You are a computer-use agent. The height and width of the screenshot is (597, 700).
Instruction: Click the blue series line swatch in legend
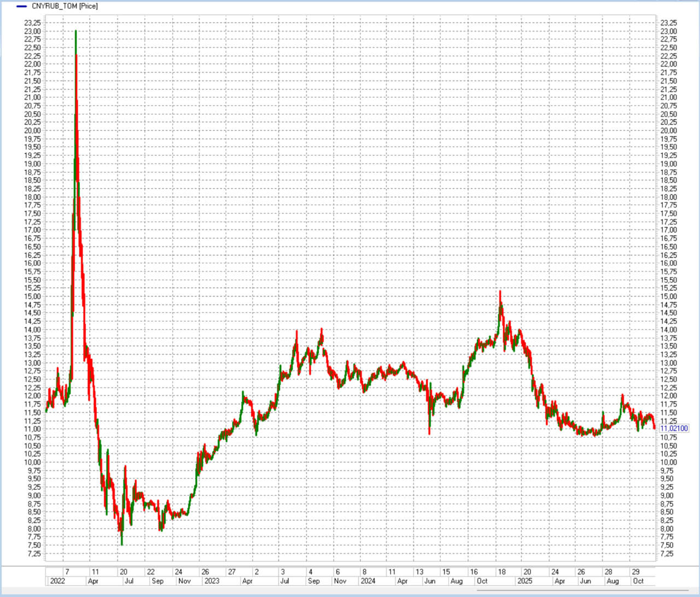22,7
